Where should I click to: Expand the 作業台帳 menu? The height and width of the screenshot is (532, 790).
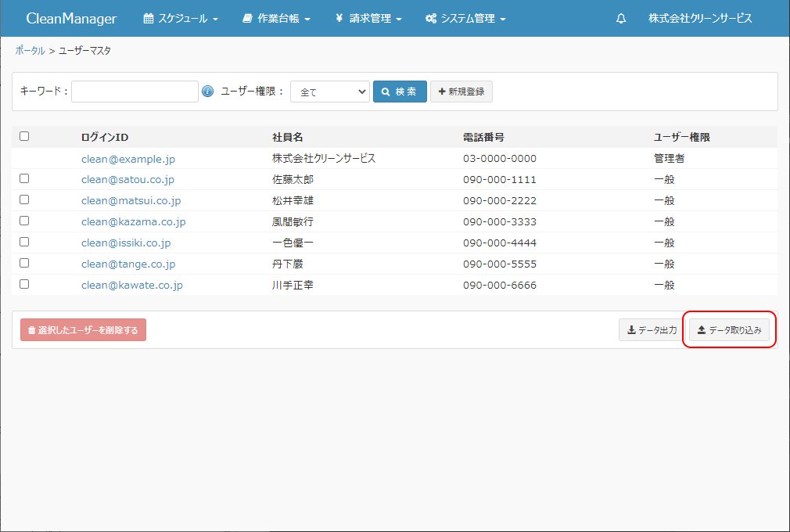(276, 19)
